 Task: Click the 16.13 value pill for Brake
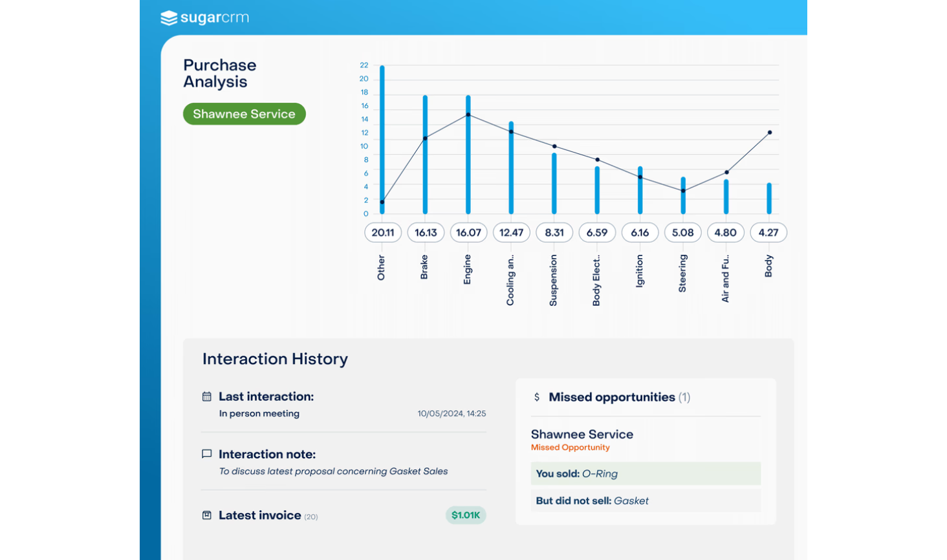[x=426, y=233]
